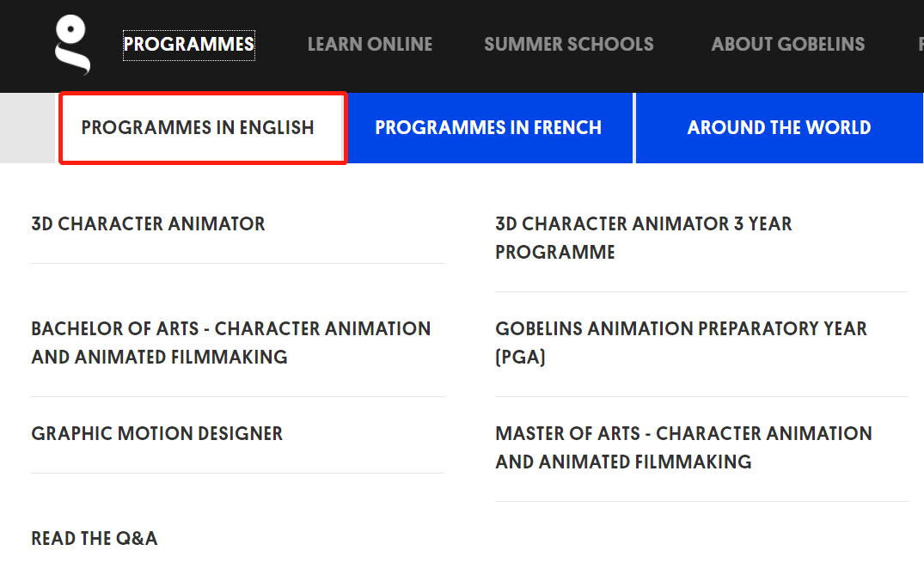Select the Programmes in English tab
The image size is (924, 575).
tap(203, 128)
